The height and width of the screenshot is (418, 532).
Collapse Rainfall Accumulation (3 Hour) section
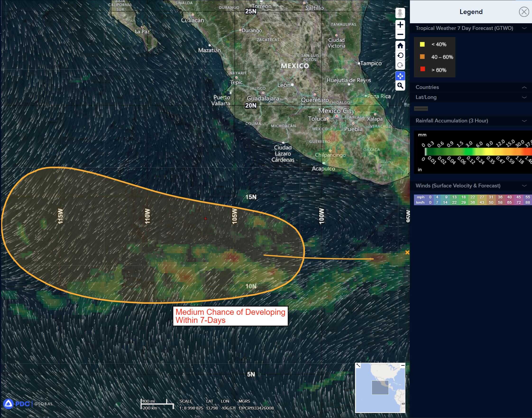[524, 121]
